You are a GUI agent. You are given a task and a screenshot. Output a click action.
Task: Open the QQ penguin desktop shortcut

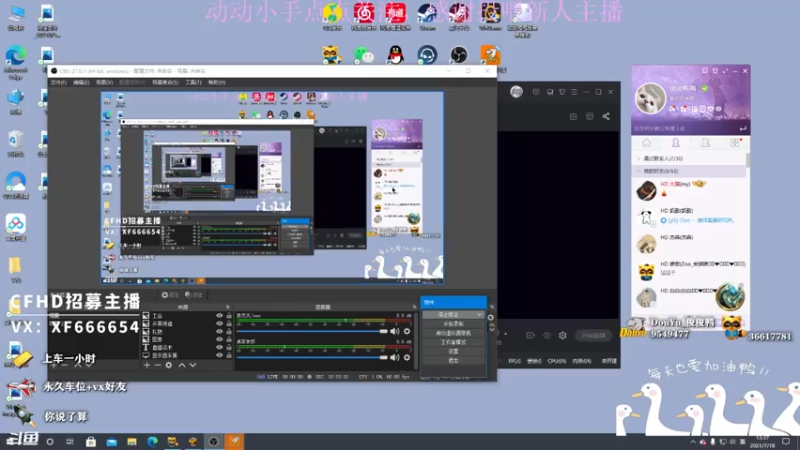tap(395, 55)
